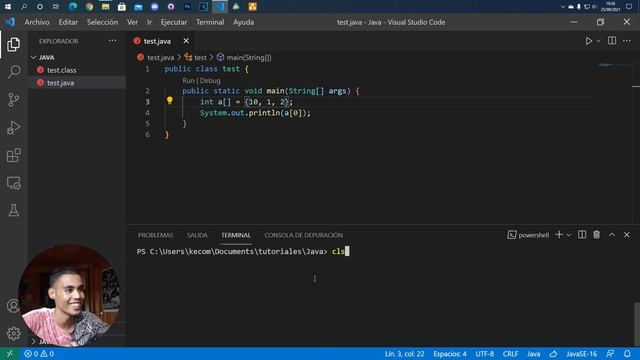Image resolution: width=640 pixels, height=360 pixels.
Task: Open the Testing flask view
Action: (13, 210)
